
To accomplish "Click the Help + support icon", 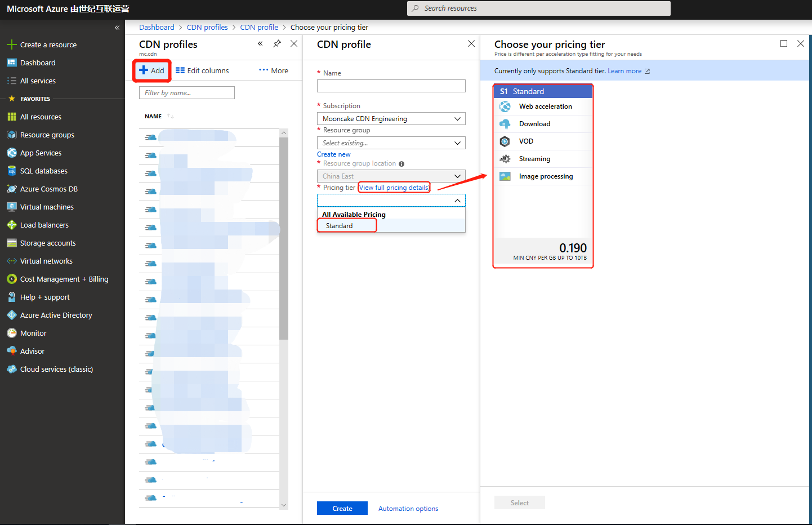I will (x=11, y=297).
